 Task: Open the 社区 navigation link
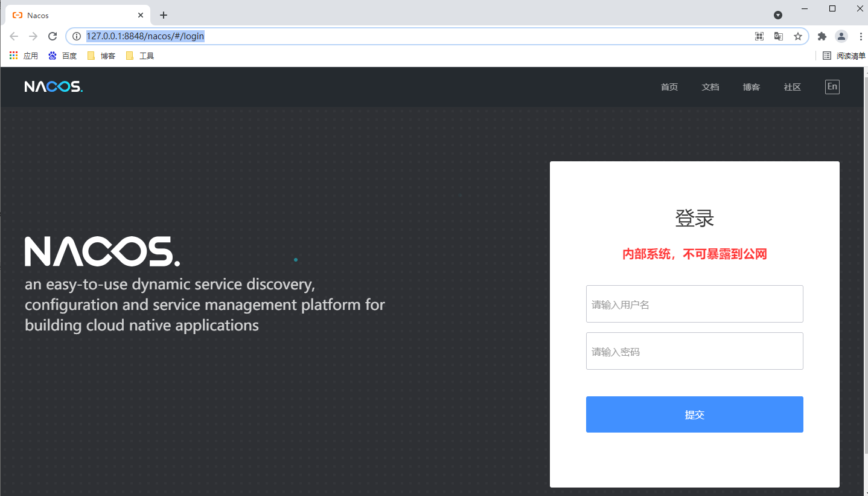(x=793, y=87)
